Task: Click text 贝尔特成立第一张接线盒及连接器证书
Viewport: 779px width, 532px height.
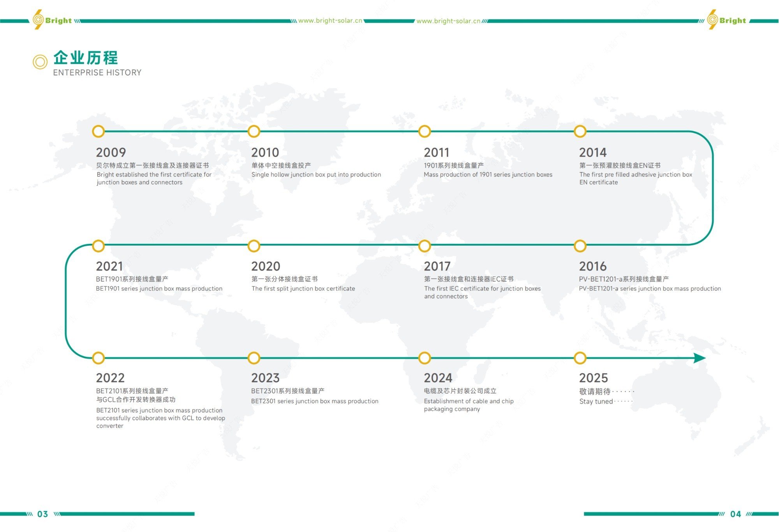Action: [152, 166]
